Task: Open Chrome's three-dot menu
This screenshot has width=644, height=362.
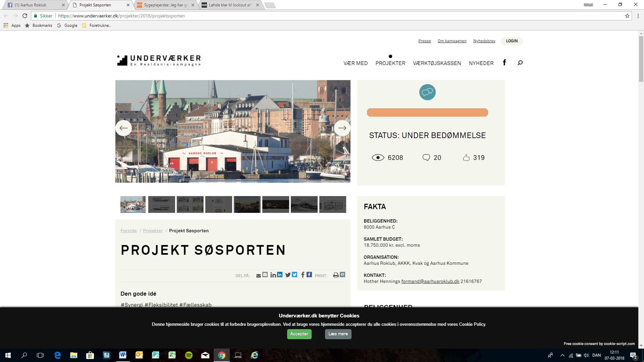Action: (x=638, y=16)
